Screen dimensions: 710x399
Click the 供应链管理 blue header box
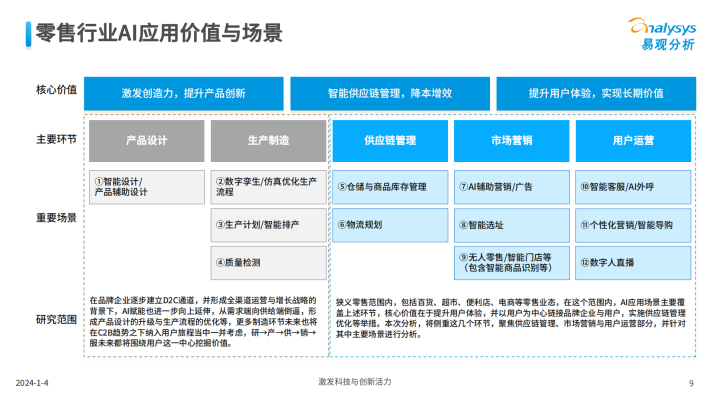(x=390, y=140)
